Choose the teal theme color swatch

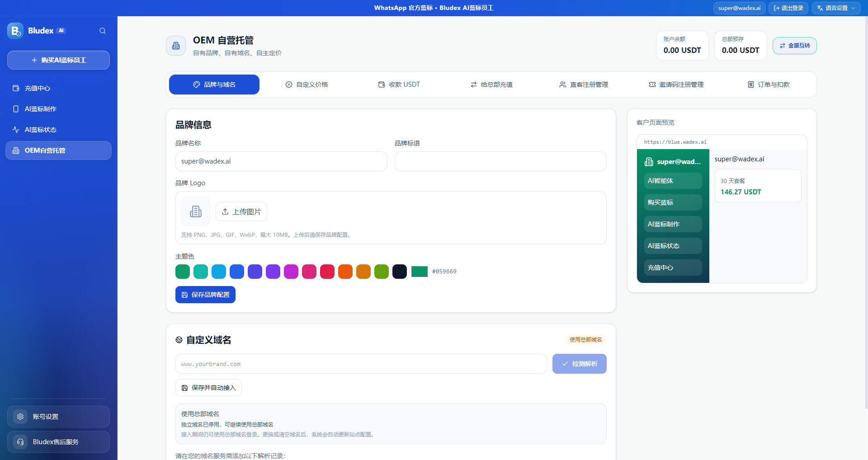click(201, 272)
